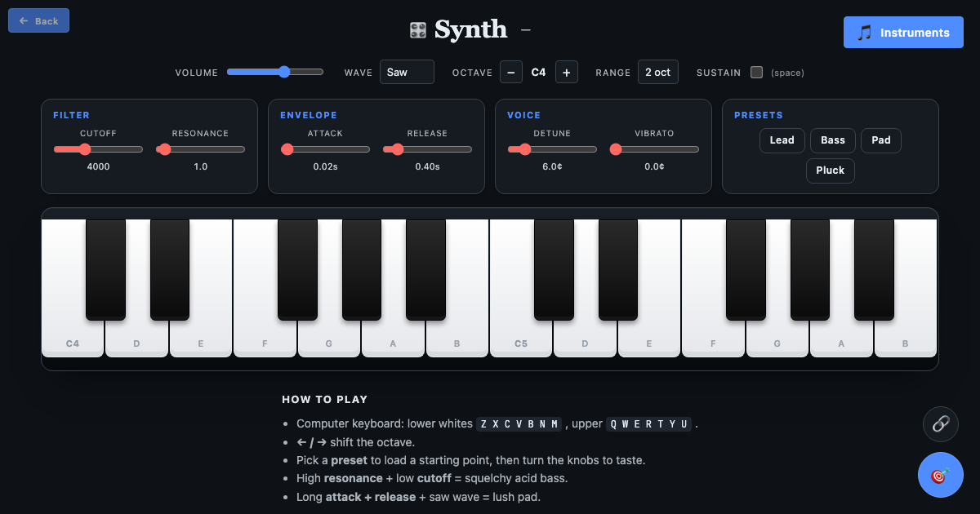Adjust the Volume slider
The width and height of the screenshot is (980, 514).
(x=275, y=72)
